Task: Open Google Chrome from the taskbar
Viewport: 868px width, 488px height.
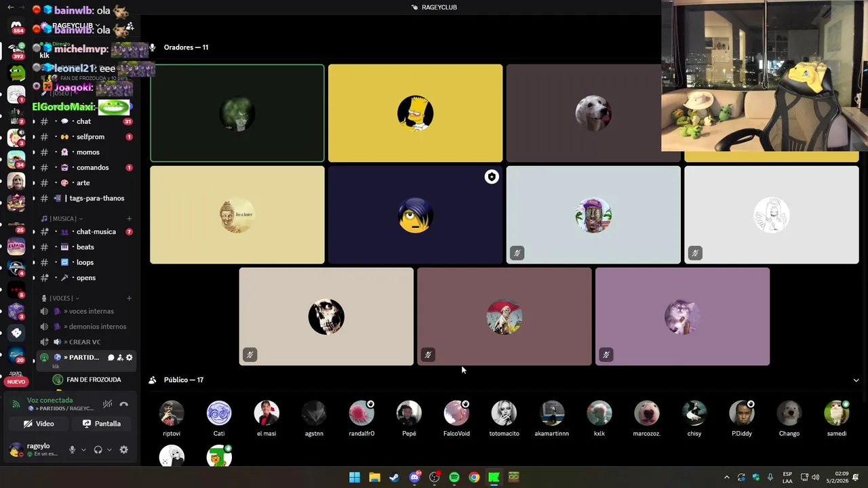Action: point(474,478)
